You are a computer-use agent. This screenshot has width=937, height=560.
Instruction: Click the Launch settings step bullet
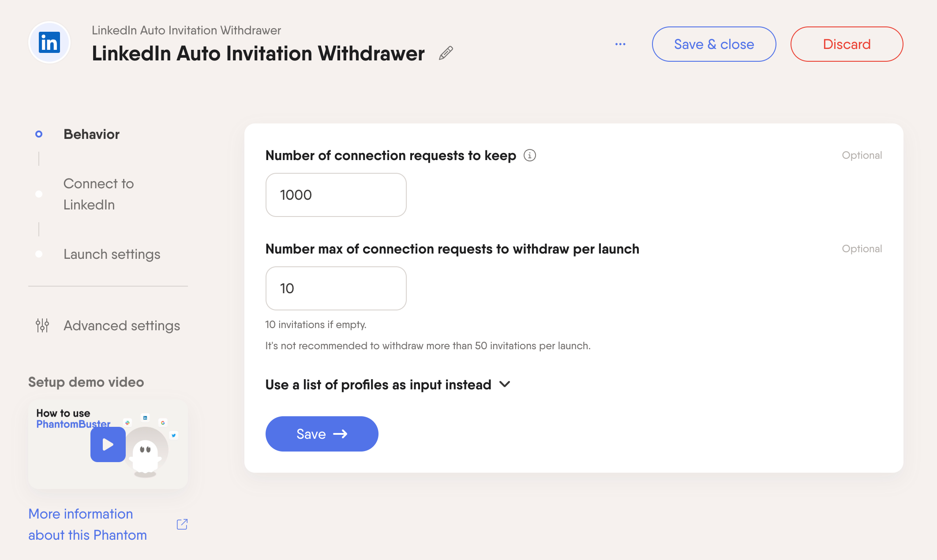39,254
